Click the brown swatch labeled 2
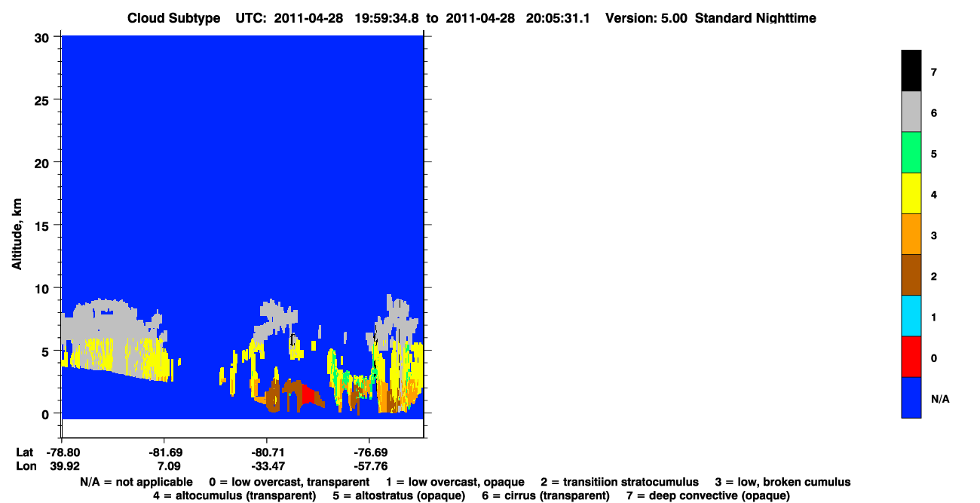This screenshot has width=980, height=503. pos(911,275)
